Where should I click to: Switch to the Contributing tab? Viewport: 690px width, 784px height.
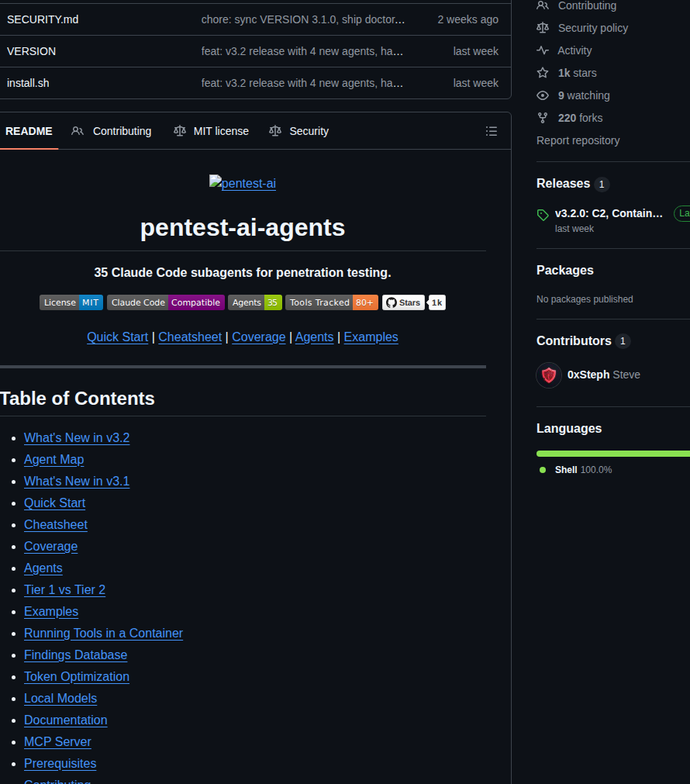click(112, 131)
